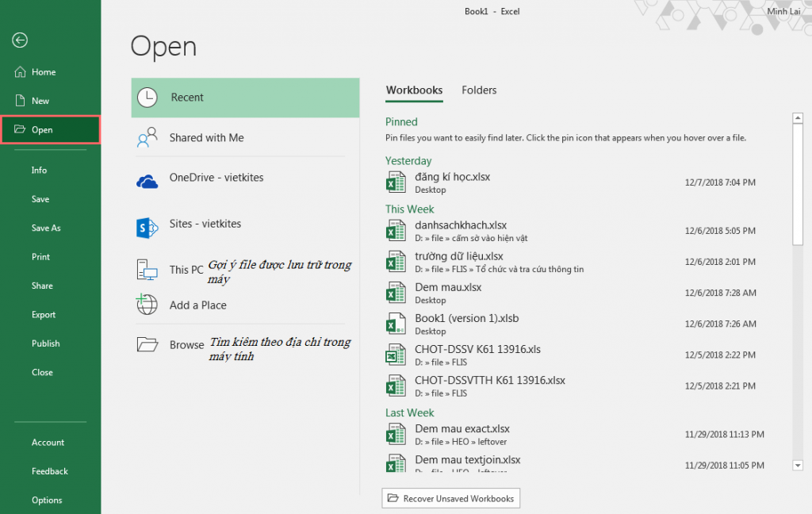Click the Recover Unsaved Workbooks button
The width and height of the screenshot is (812, 514).
451,498
